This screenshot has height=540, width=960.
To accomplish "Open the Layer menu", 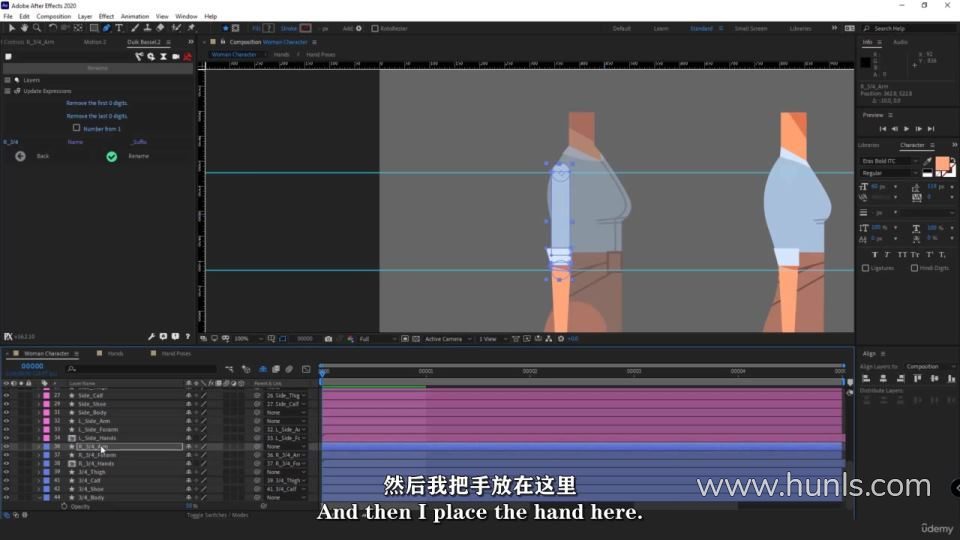I will 85,17.
